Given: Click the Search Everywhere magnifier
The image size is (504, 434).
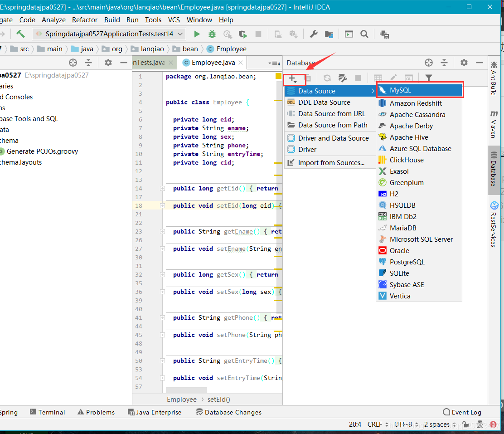Looking at the screenshot, I should (x=364, y=34).
